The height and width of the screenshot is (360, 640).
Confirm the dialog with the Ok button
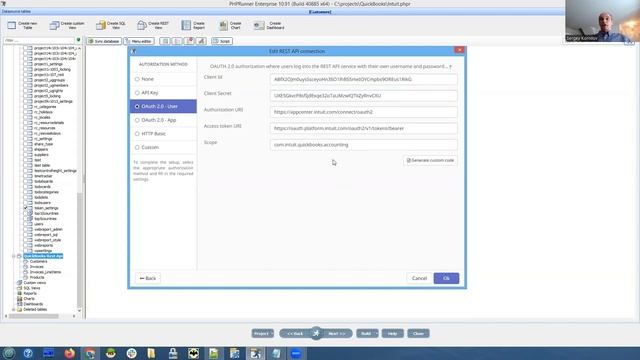coord(446,278)
